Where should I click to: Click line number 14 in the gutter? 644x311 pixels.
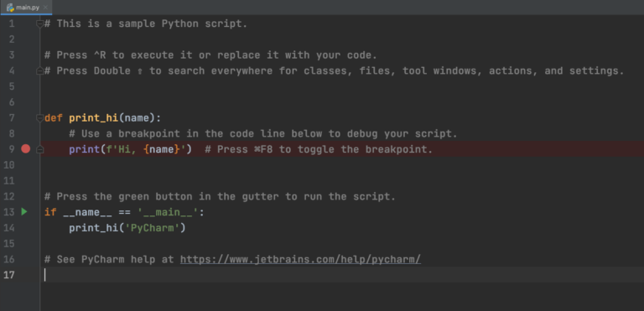[8, 228]
